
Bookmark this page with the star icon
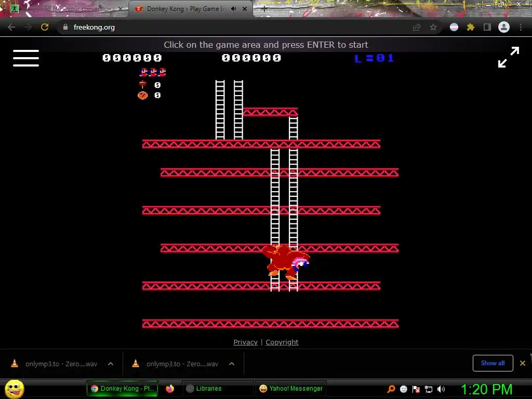(433, 27)
